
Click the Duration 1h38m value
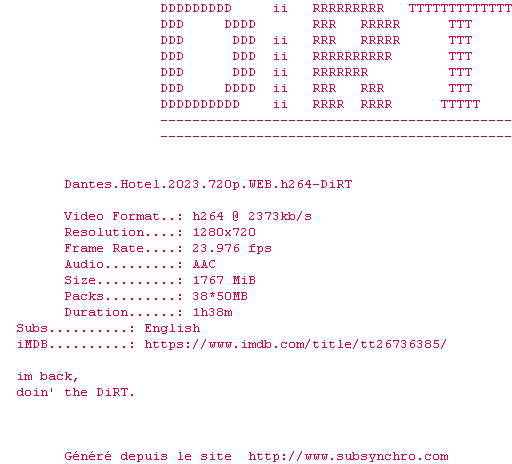click(213, 312)
